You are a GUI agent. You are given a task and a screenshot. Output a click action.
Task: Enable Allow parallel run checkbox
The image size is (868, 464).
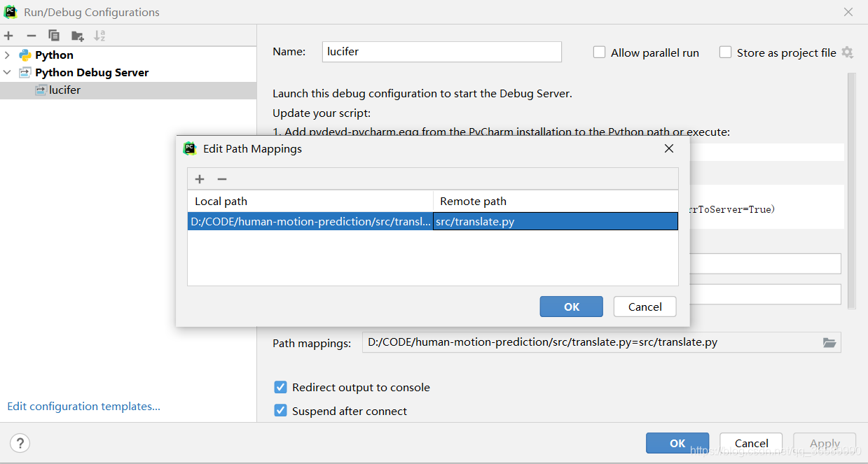(599, 52)
